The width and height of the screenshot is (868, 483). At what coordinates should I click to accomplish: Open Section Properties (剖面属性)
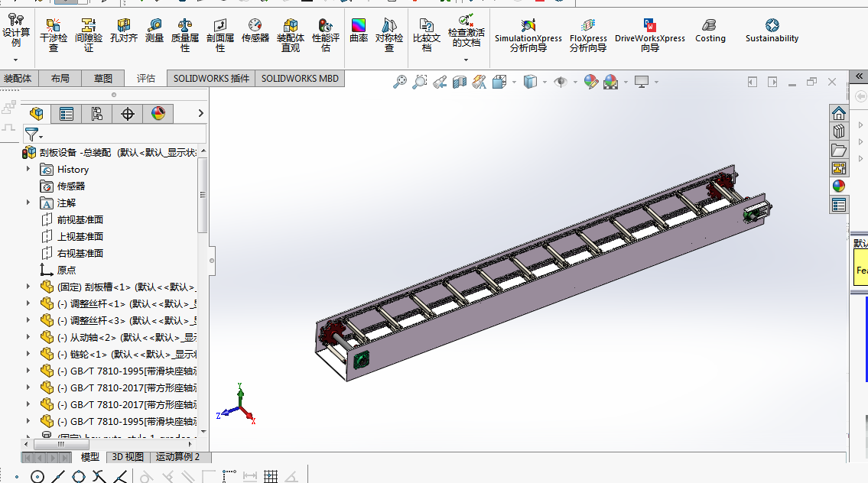(x=219, y=35)
